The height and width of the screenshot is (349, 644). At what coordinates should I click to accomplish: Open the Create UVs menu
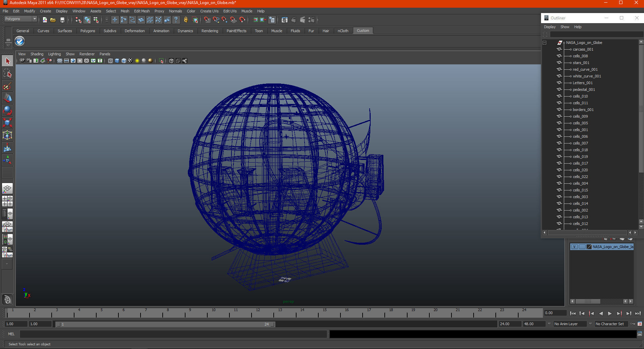pos(209,11)
